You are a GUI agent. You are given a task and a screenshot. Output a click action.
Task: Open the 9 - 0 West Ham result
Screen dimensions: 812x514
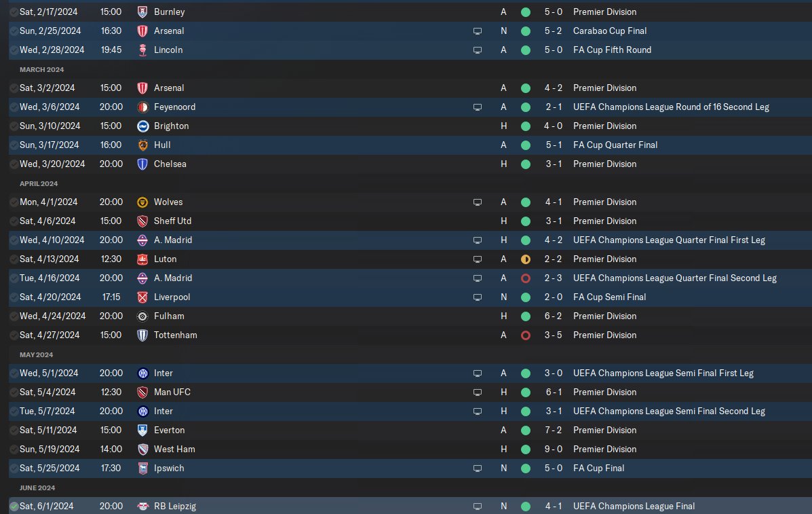click(554, 449)
